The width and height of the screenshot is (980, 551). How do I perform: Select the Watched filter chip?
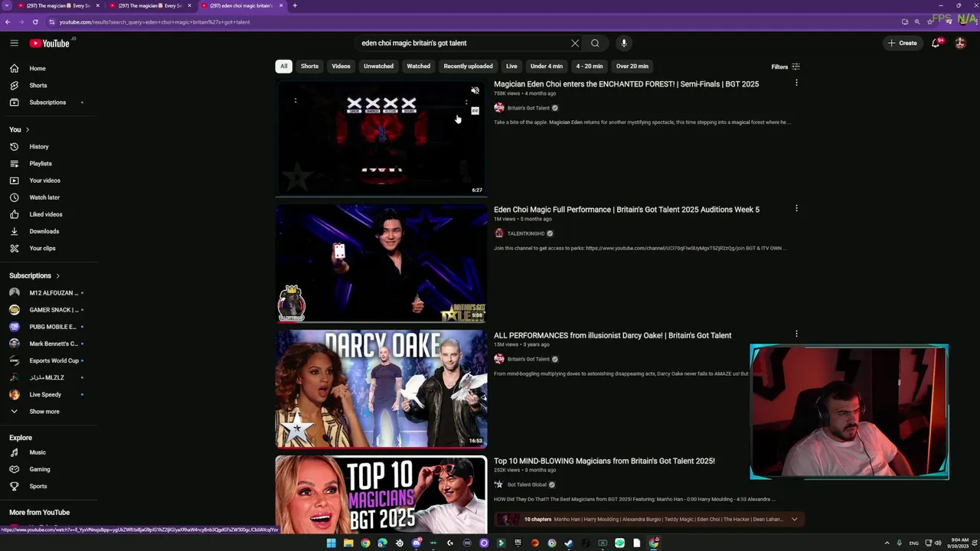tap(418, 66)
